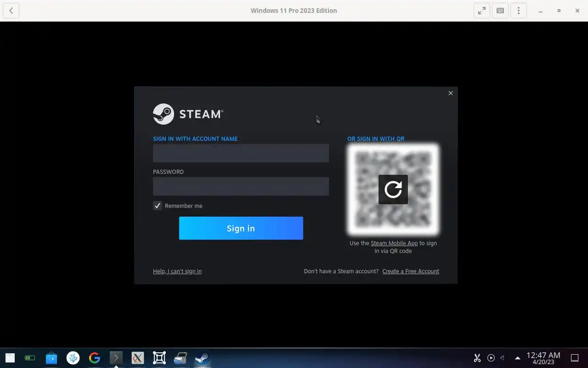
Task: Expand hidden system tray icons
Action: pos(518,358)
